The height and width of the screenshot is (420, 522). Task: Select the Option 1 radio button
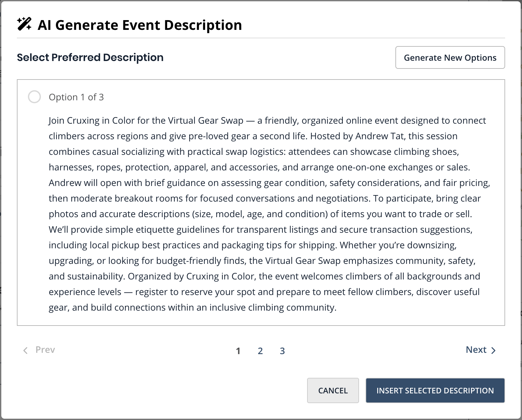(34, 97)
